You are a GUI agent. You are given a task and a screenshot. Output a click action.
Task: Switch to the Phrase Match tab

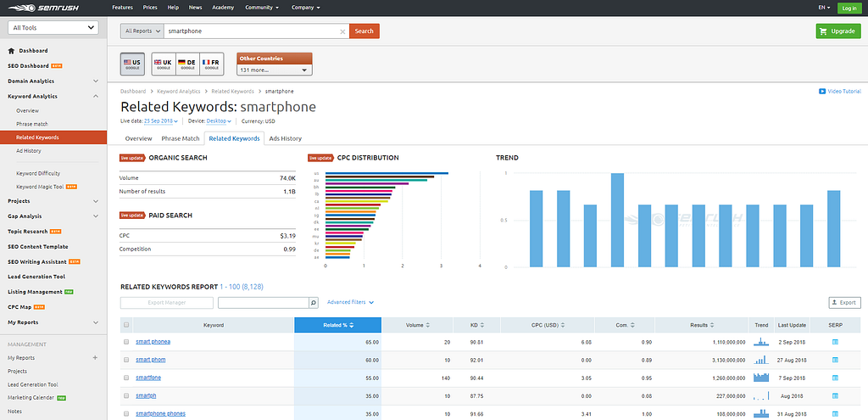tap(180, 138)
